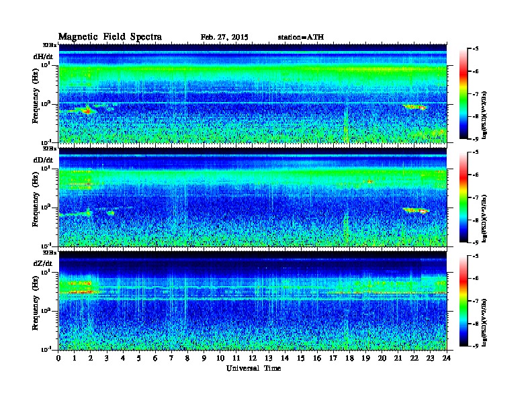The height and width of the screenshot is (411, 532).
Task: Click hour tick label "24" on time axis
Action: 447,358
